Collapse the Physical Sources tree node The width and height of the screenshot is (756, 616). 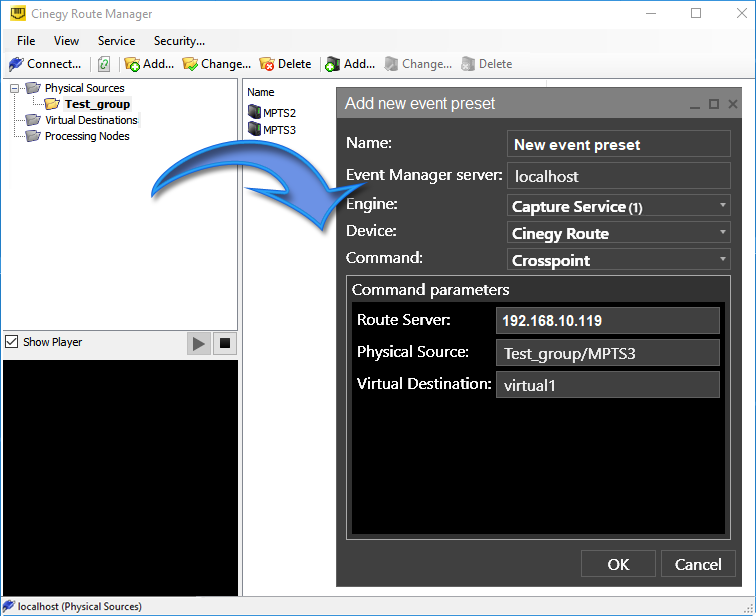(14, 88)
